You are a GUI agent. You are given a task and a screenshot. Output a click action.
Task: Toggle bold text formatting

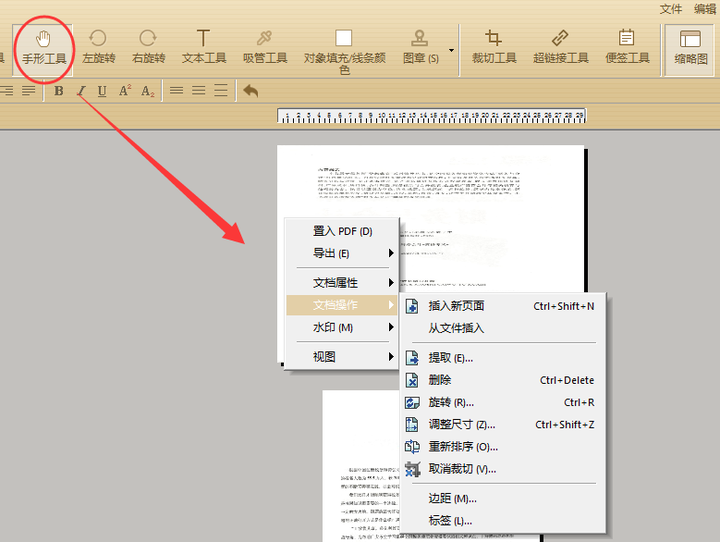(x=58, y=91)
